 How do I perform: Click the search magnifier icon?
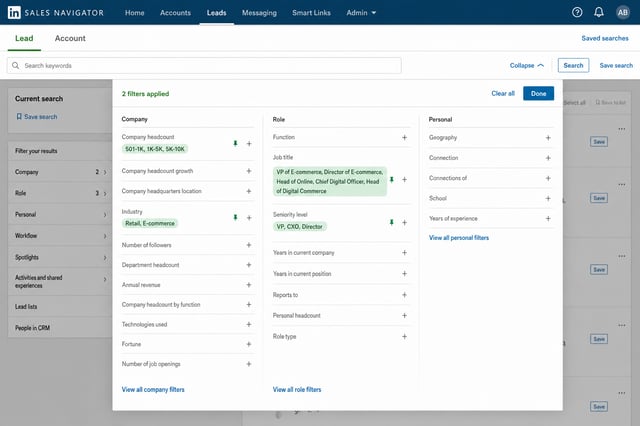coord(16,65)
